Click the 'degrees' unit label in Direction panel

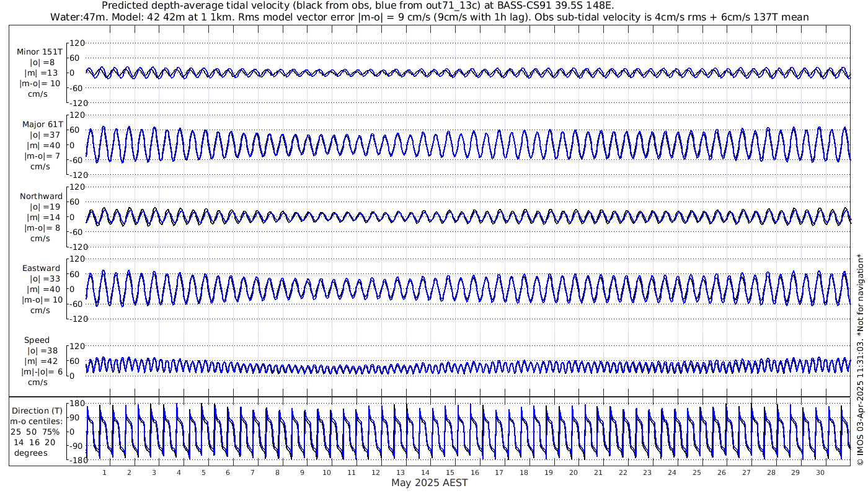pyautogui.click(x=31, y=453)
